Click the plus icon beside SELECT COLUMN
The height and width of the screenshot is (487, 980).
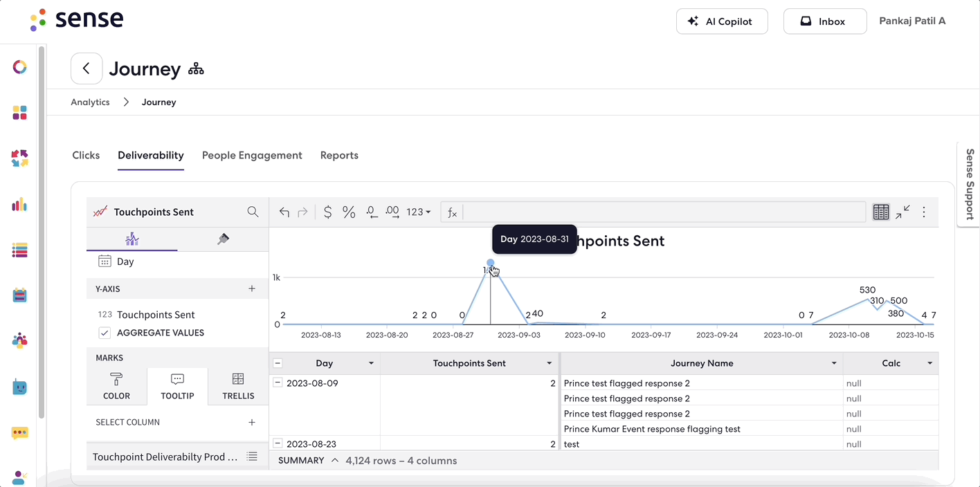tap(252, 422)
